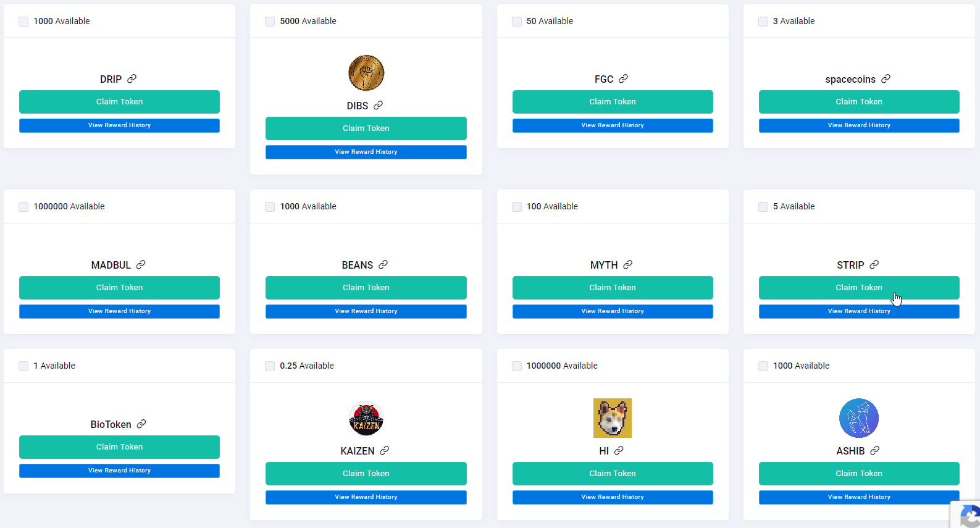Tick the checkbox for 5000 Available DIBS
980x528 pixels.
click(270, 22)
